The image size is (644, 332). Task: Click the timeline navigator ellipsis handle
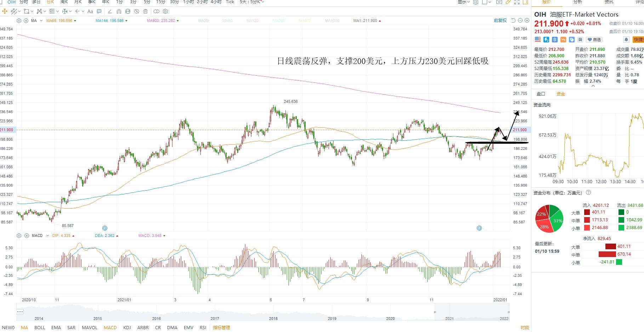(20, 311)
